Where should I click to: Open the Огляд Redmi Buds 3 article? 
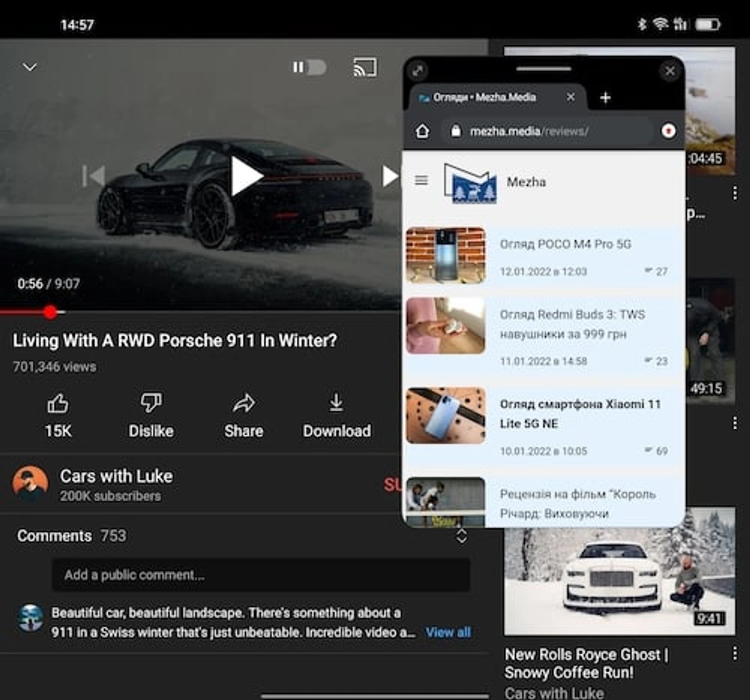point(572,324)
